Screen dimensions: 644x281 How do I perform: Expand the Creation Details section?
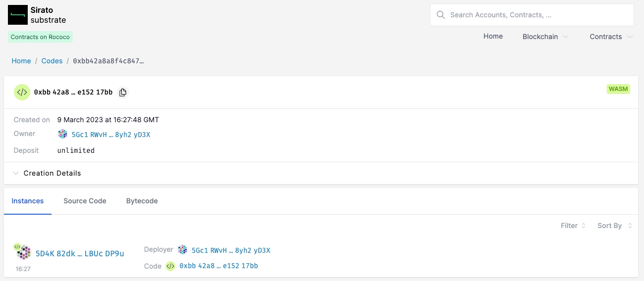pos(47,173)
